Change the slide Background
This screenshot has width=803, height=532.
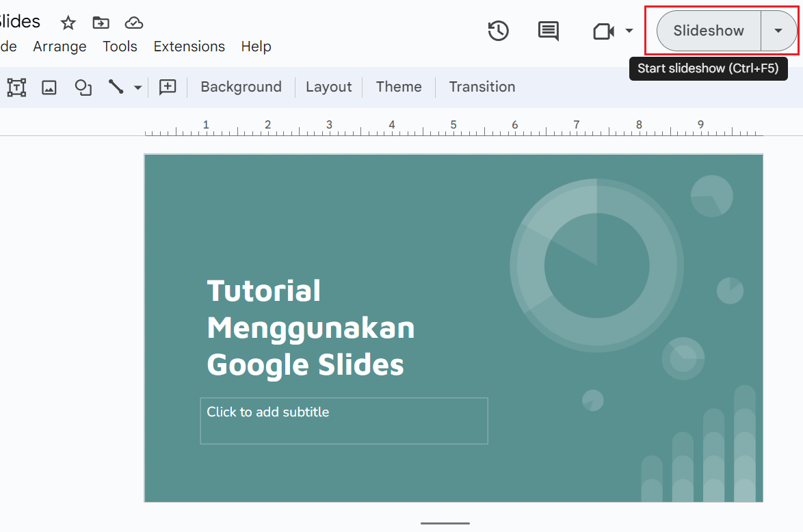pos(241,87)
